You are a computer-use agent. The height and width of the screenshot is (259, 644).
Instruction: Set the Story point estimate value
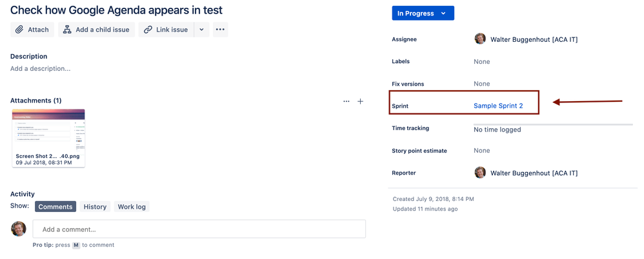482,150
